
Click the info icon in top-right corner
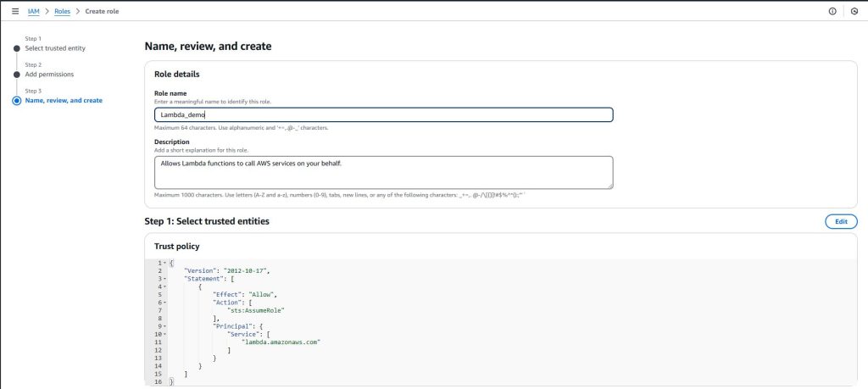point(832,11)
